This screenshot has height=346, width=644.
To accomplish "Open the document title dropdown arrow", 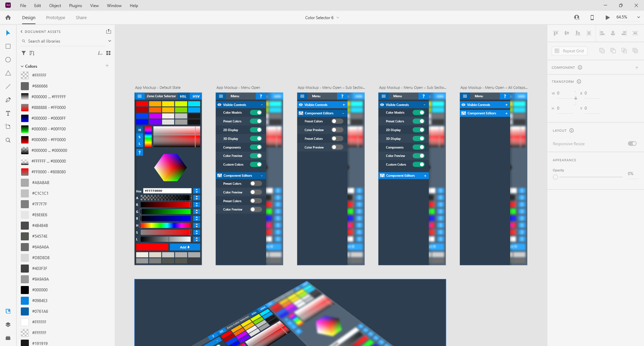I will coord(338,17).
